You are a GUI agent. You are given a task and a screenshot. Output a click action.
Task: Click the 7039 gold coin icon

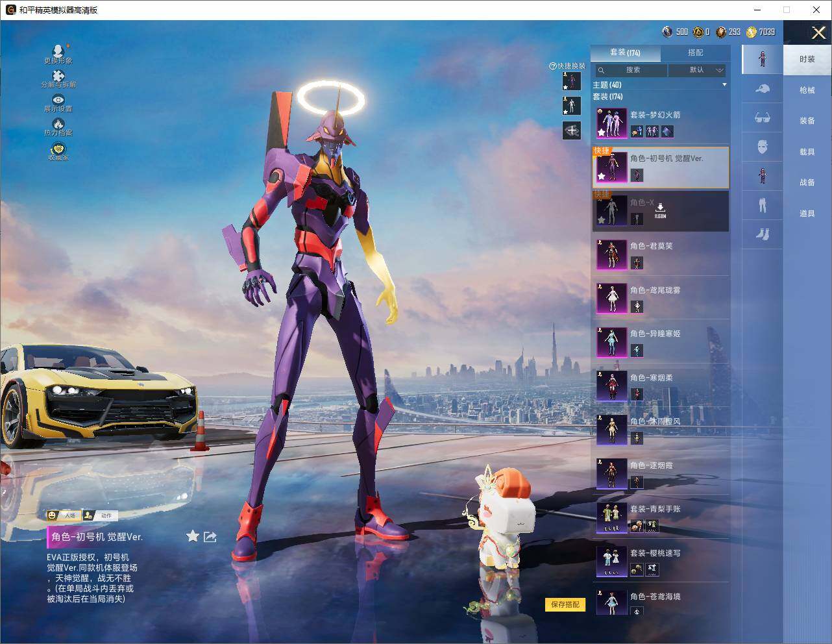point(752,32)
